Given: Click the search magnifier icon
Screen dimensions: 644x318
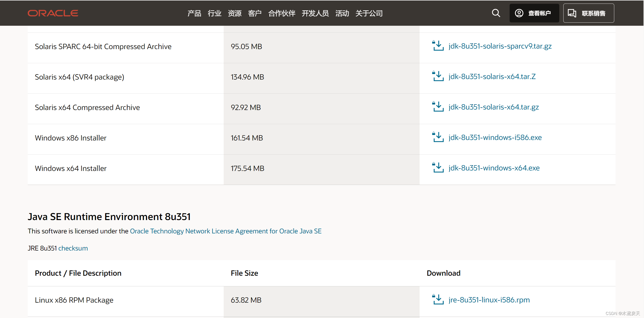Looking at the screenshot, I should click(496, 13).
